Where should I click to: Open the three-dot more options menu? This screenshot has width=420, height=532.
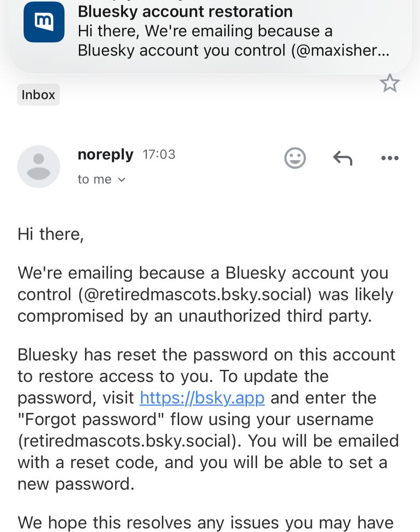click(390, 158)
